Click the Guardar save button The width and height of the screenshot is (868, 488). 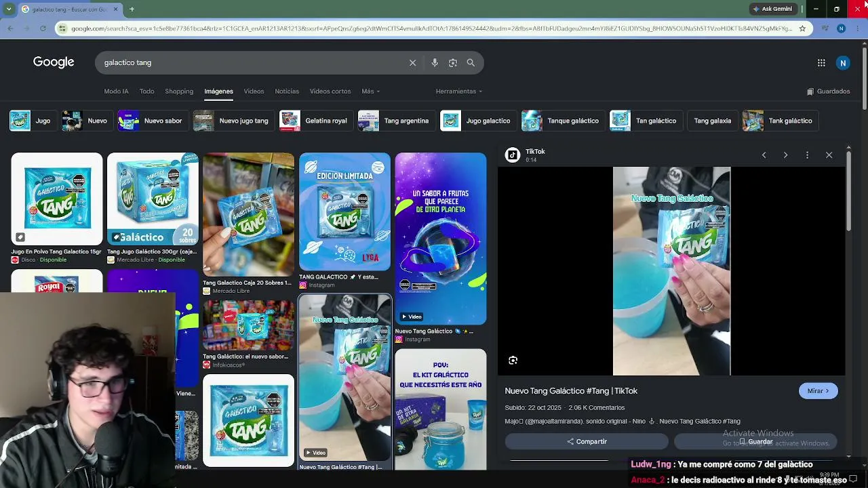(755, 441)
